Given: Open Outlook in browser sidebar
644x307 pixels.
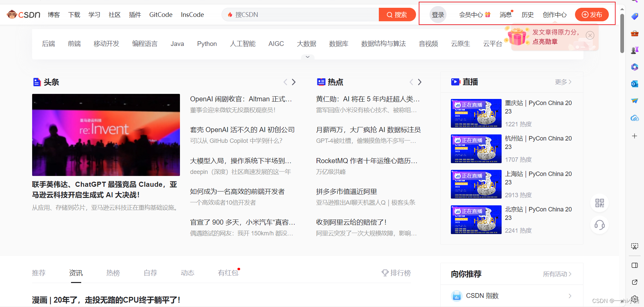Looking at the screenshot, I should point(635,84).
